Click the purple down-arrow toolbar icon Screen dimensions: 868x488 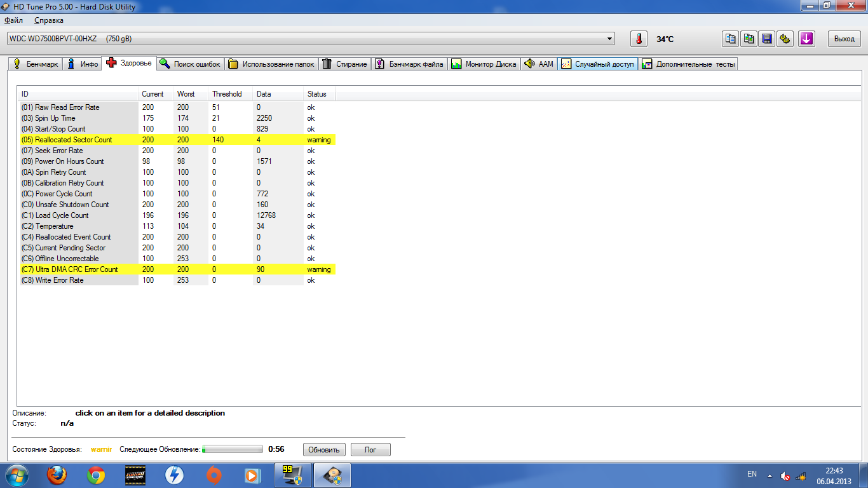pos(806,39)
